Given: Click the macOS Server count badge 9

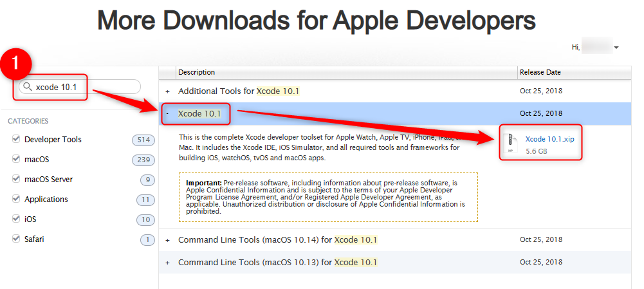Looking at the screenshot, I should 147,180.
